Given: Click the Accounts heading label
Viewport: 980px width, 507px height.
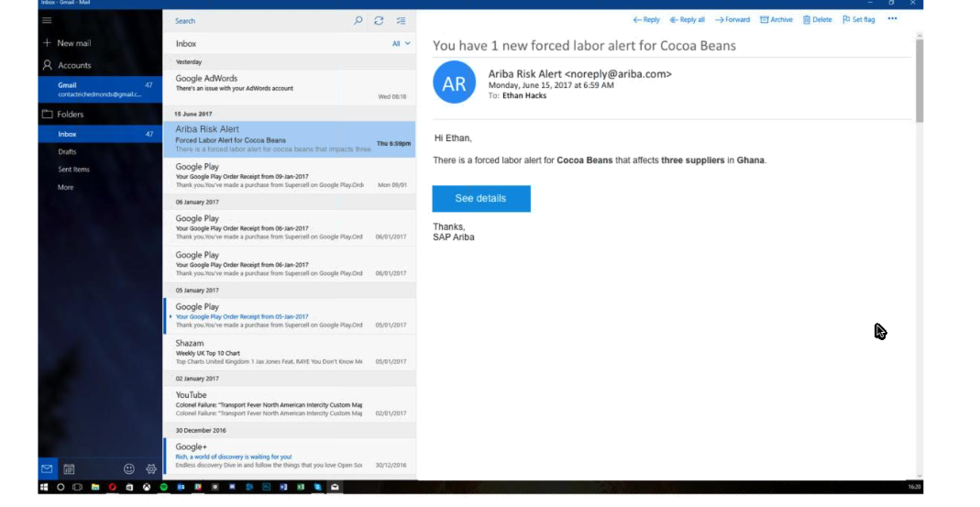Looking at the screenshot, I should tap(74, 65).
